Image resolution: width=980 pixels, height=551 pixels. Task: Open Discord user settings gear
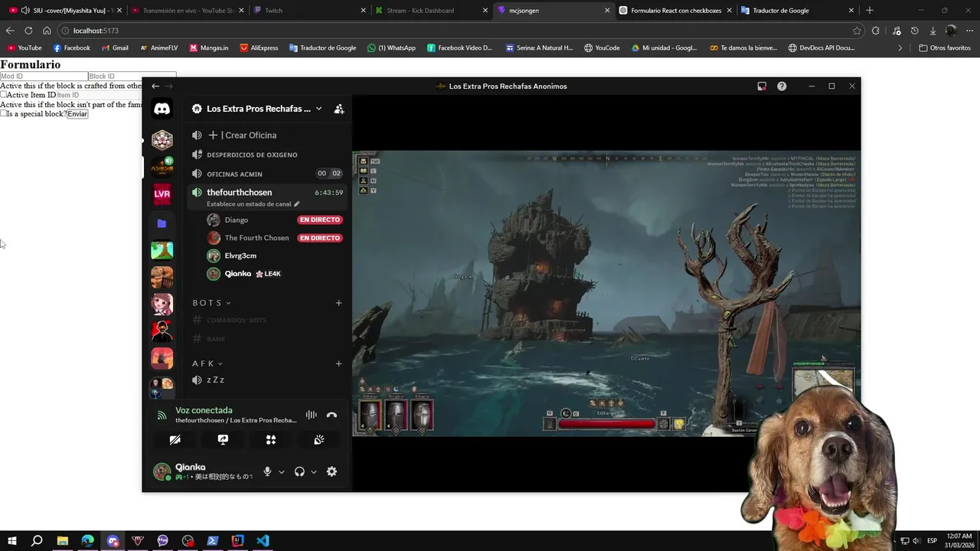tap(332, 471)
